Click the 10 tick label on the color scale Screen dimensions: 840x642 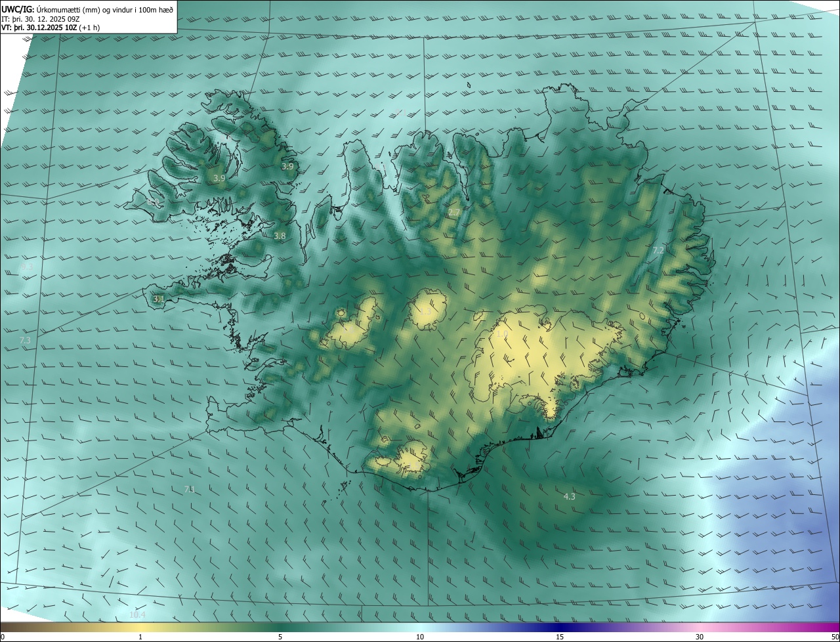coord(420,637)
